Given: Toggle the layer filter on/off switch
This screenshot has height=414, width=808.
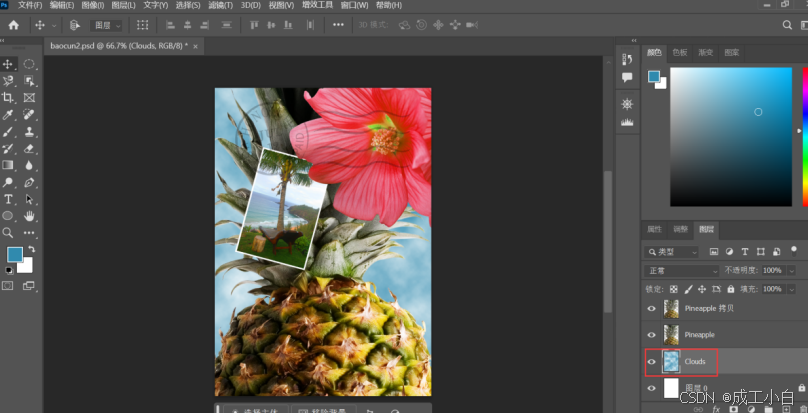Looking at the screenshot, I should [794, 251].
